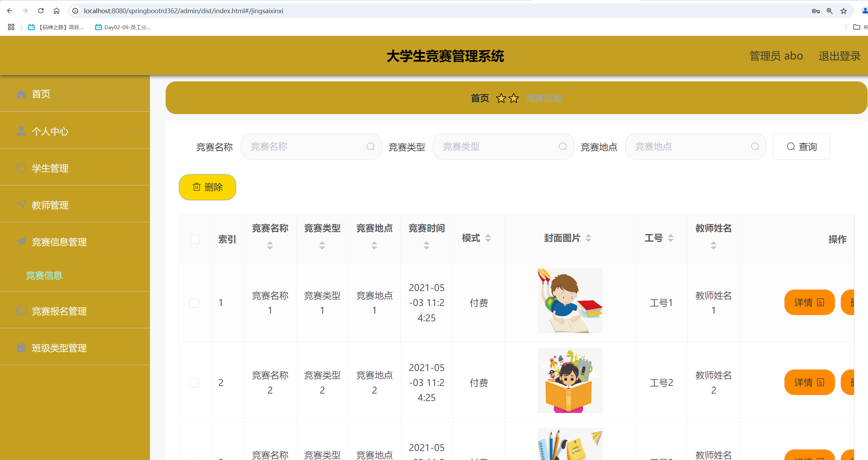Open the 竞赛信息 submenu item
The height and width of the screenshot is (460, 868).
(x=44, y=275)
